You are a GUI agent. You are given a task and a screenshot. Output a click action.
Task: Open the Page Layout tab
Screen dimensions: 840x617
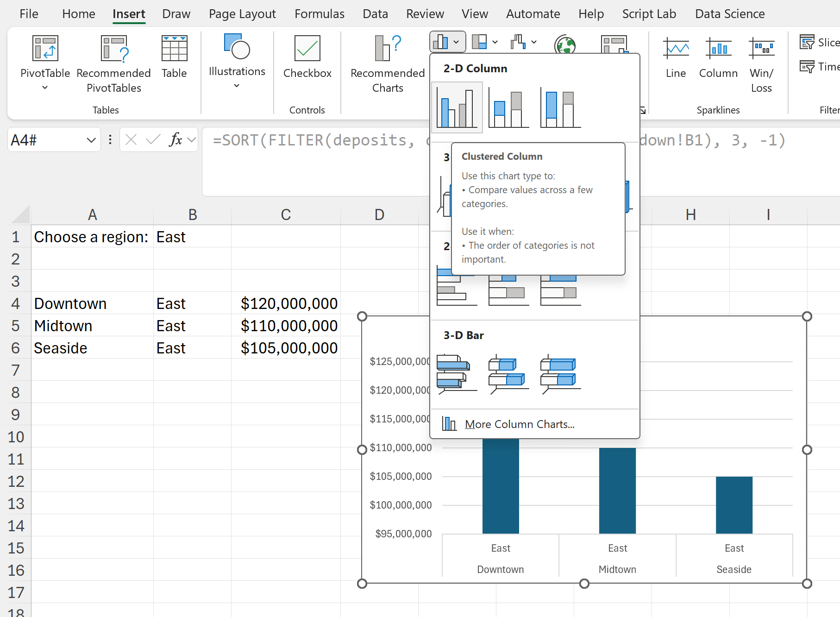click(x=242, y=14)
